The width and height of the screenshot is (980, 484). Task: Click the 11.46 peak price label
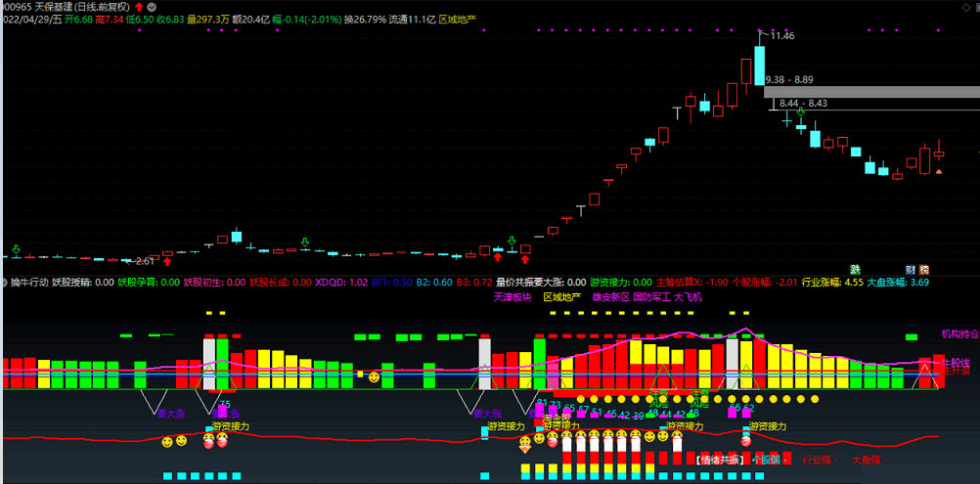pyautogui.click(x=782, y=36)
